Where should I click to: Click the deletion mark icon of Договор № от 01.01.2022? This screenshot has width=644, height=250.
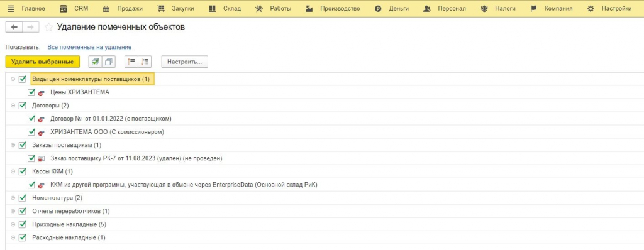coord(41,119)
